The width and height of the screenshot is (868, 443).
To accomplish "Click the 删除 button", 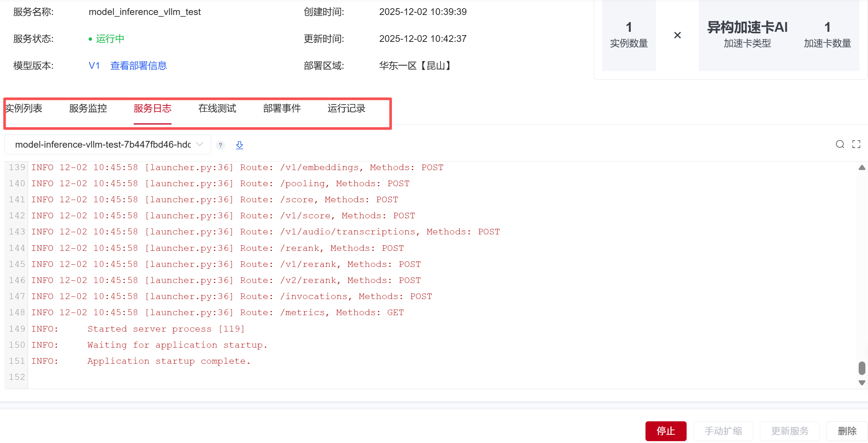I will pyautogui.click(x=847, y=431).
